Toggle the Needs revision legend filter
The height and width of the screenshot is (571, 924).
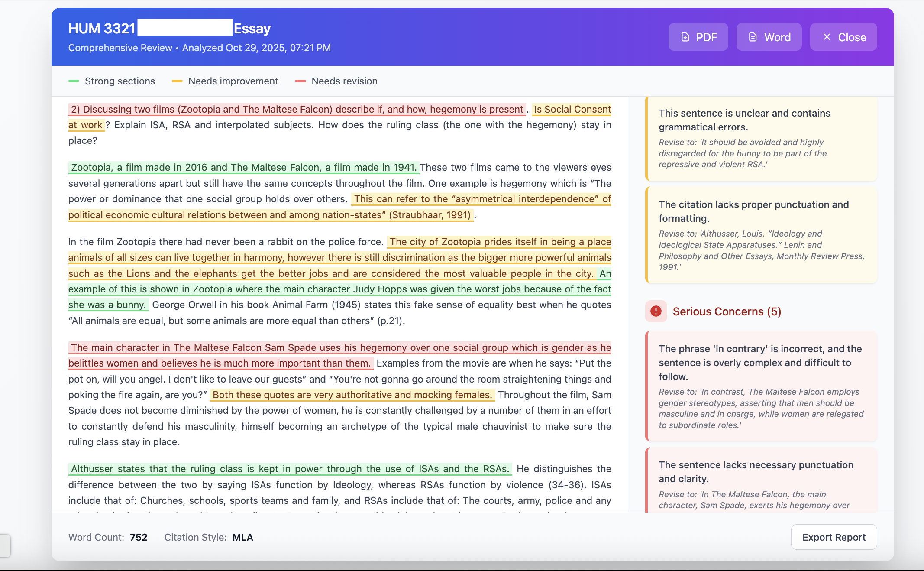336,81
